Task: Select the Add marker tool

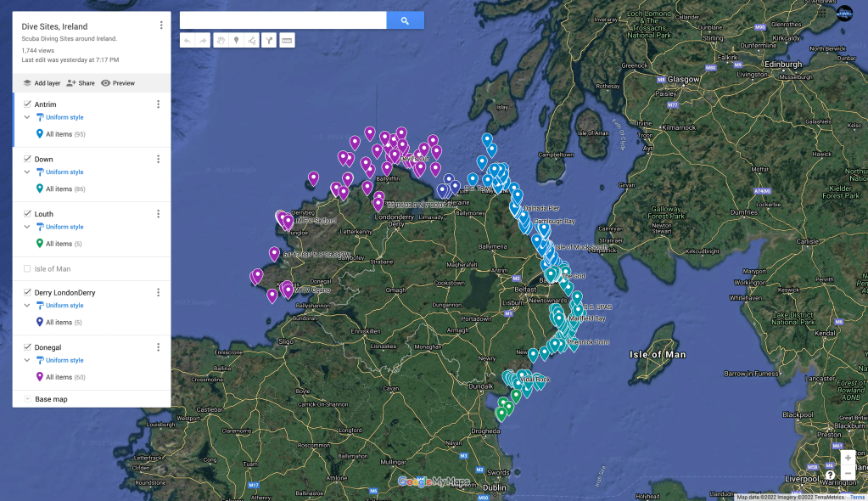Action: point(236,40)
